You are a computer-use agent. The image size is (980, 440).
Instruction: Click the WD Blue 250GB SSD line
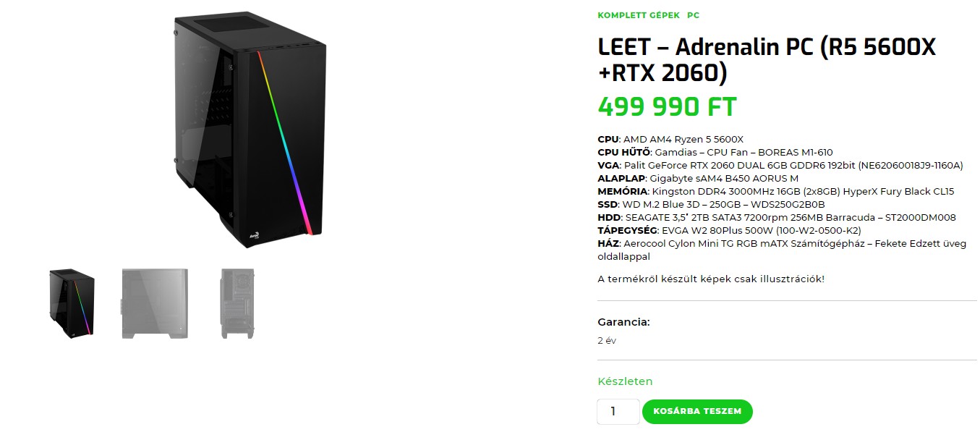pos(712,204)
